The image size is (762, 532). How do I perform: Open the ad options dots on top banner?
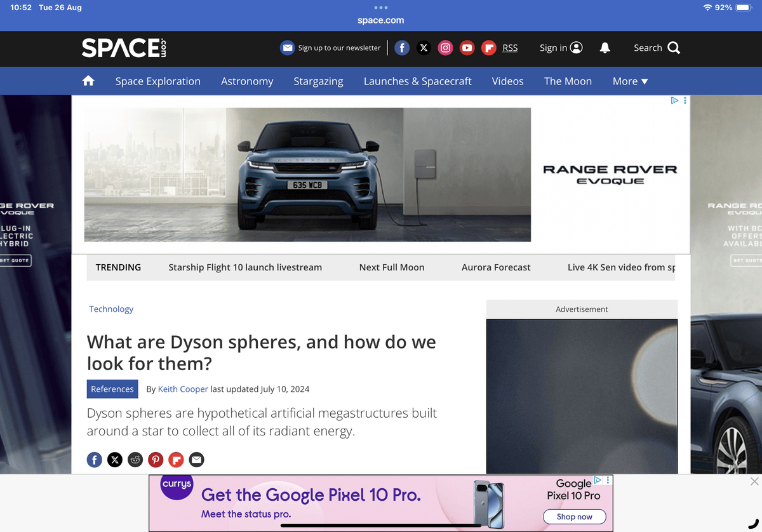[685, 100]
